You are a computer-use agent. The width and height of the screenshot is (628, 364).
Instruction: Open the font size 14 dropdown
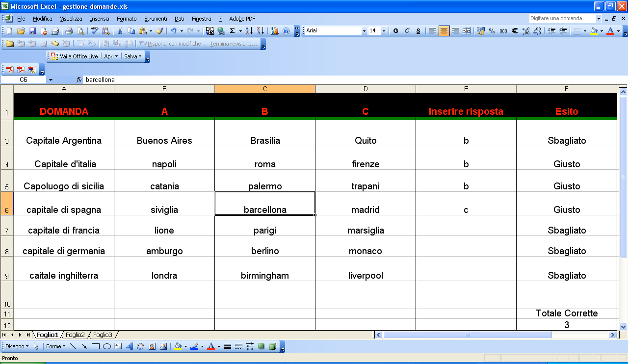pyautogui.click(x=383, y=31)
